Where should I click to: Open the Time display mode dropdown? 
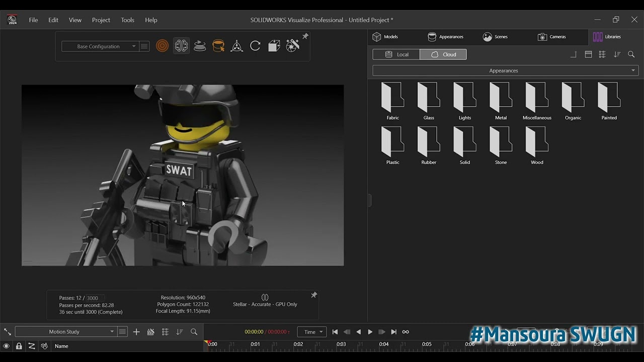312,332
